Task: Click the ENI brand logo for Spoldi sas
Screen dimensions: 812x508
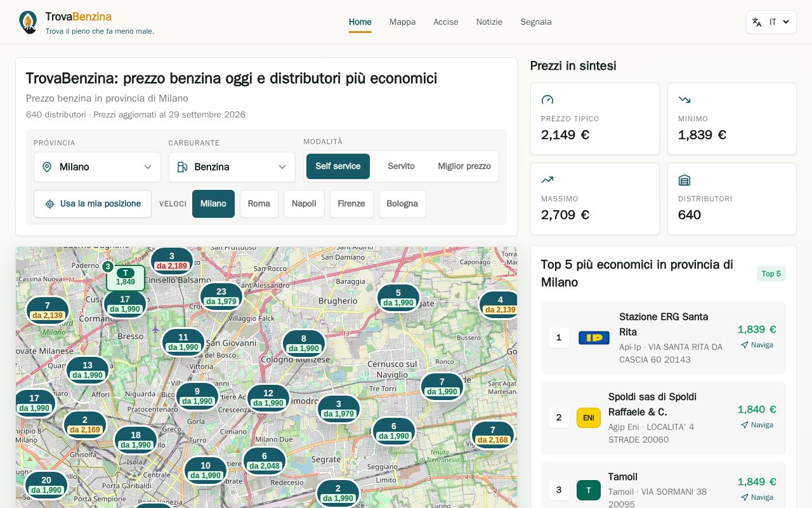Action: click(589, 418)
